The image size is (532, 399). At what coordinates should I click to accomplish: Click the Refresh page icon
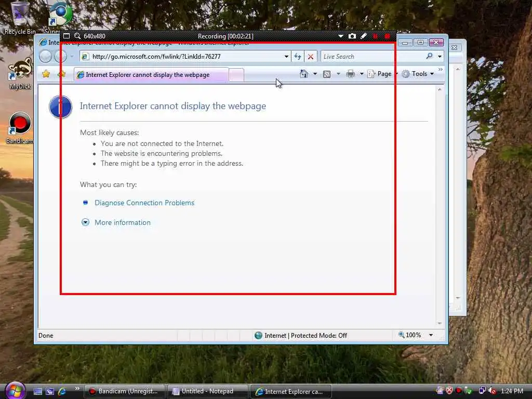[298, 56]
